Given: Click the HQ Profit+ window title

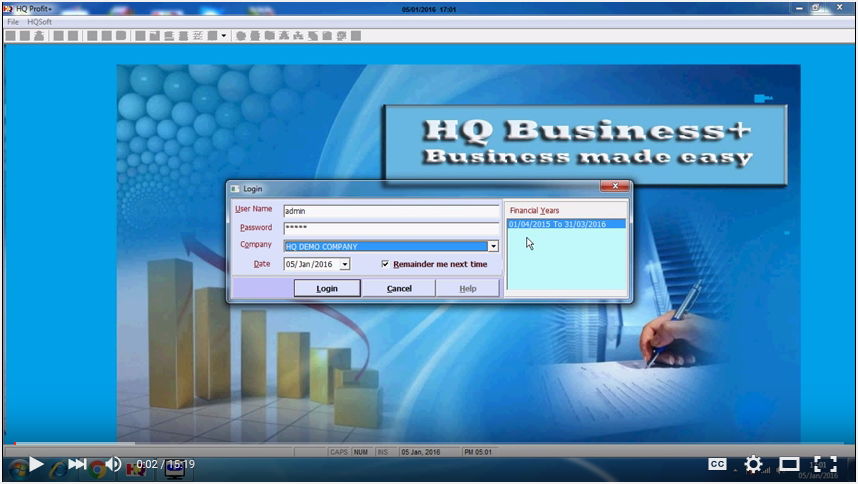Looking at the screenshot, I should [x=33, y=9].
